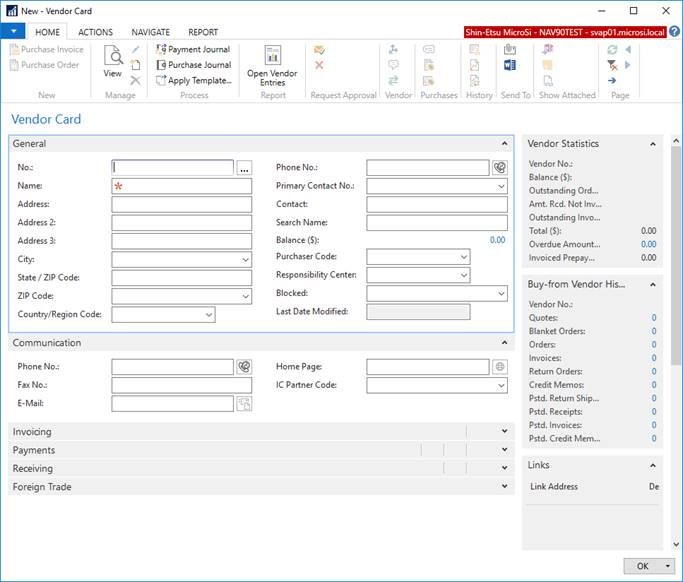This screenshot has width=683, height=582.
Task: Click the Clear Filter icon
Action: [612, 65]
